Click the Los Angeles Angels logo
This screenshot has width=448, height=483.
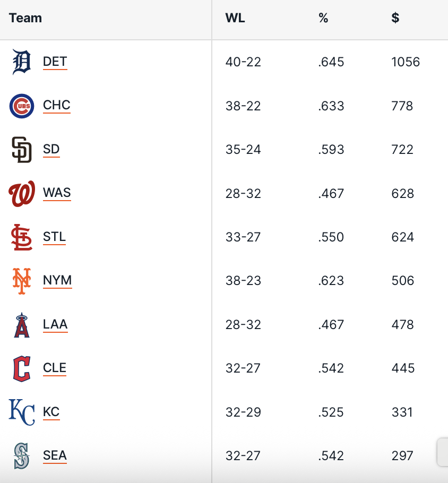point(22,324)
